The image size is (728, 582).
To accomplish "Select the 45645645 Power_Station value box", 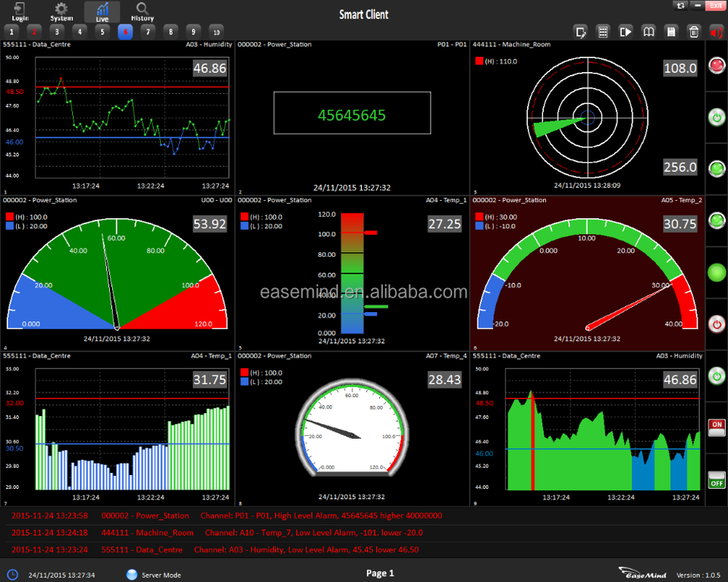I will [352, 114].
